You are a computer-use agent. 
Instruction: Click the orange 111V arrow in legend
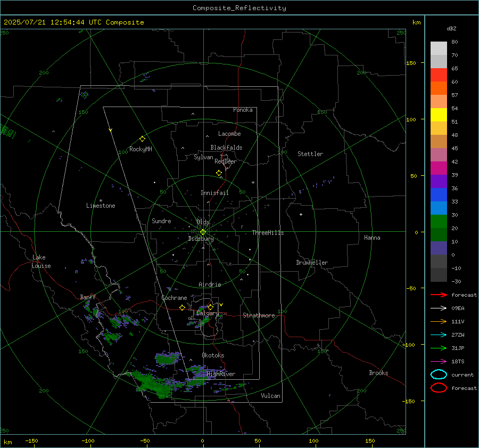(x=439, y=321)
